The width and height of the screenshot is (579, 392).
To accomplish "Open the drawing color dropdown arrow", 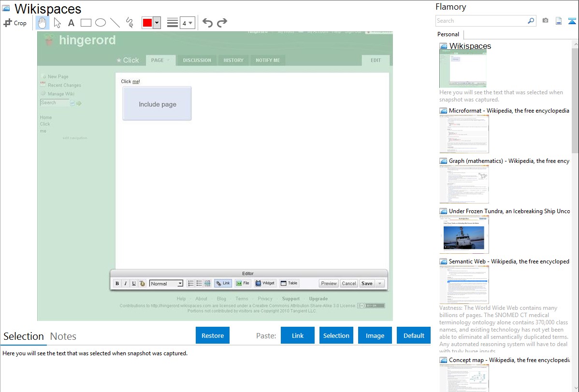I will click(x=157, y=23).
